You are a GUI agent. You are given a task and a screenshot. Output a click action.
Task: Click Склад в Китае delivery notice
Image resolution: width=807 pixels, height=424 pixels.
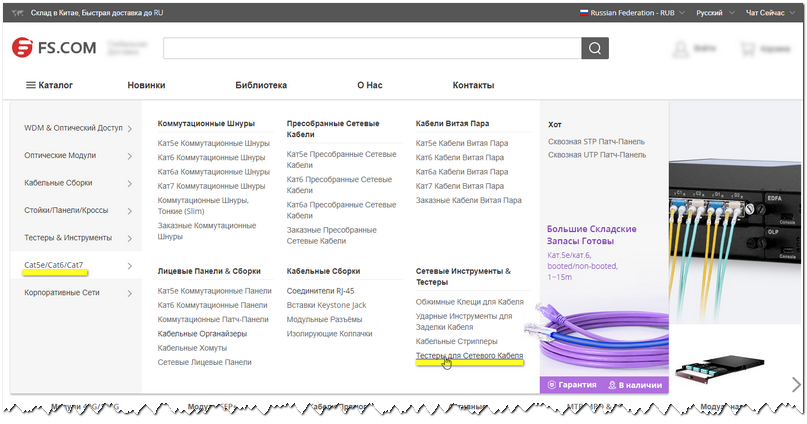pos(97,13)
